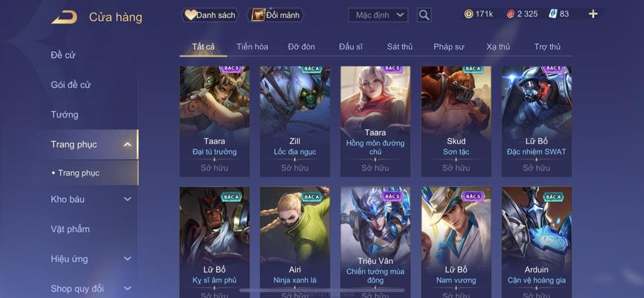Select the Tiến hóa filter tab
The height and width of the screenshot is (298, 644).
coord(252,47)
